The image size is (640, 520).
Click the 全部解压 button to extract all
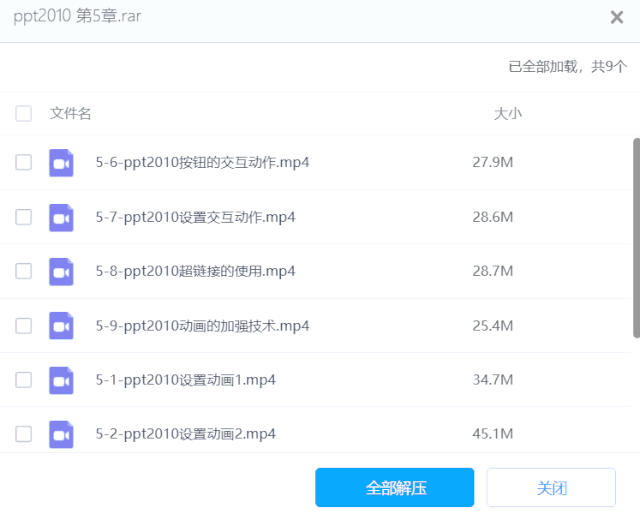395,487
